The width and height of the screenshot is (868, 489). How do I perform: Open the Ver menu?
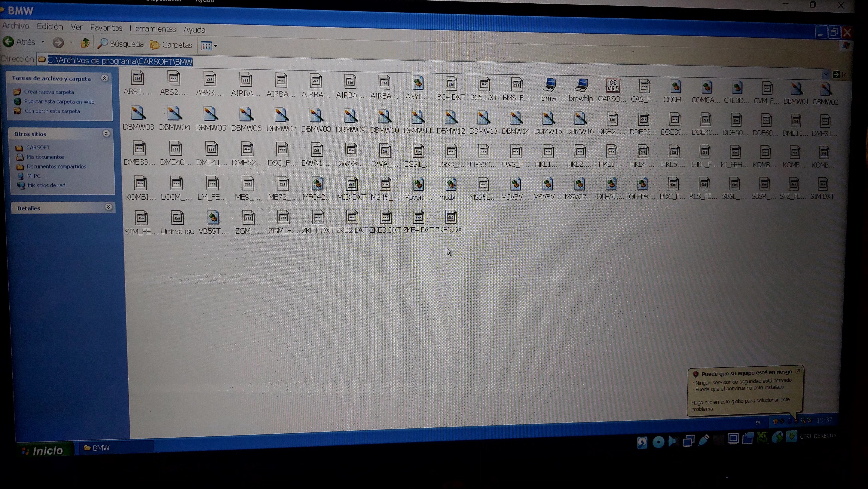click(x=76, y=27)
